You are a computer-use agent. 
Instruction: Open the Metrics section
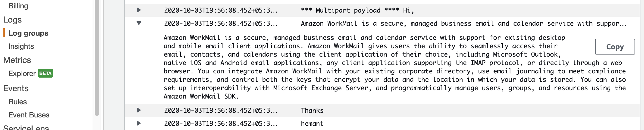pos(17,60)
